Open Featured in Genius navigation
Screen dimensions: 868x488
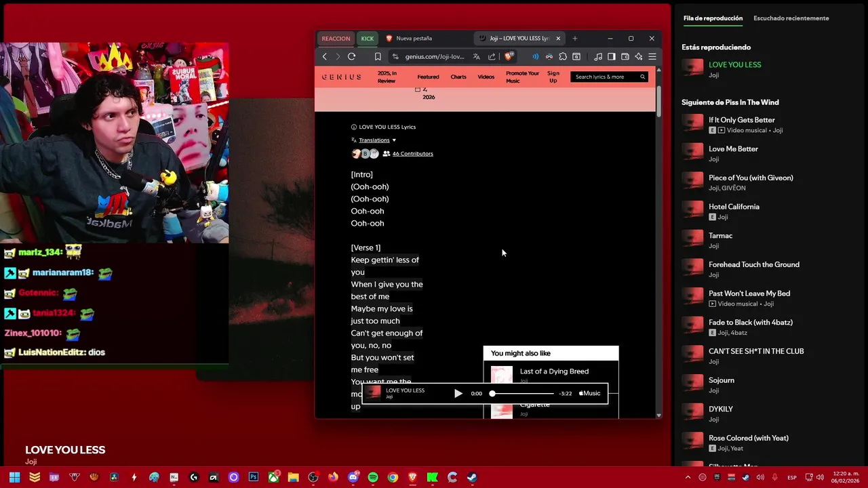pyautogui.click(x=428, y=77)
